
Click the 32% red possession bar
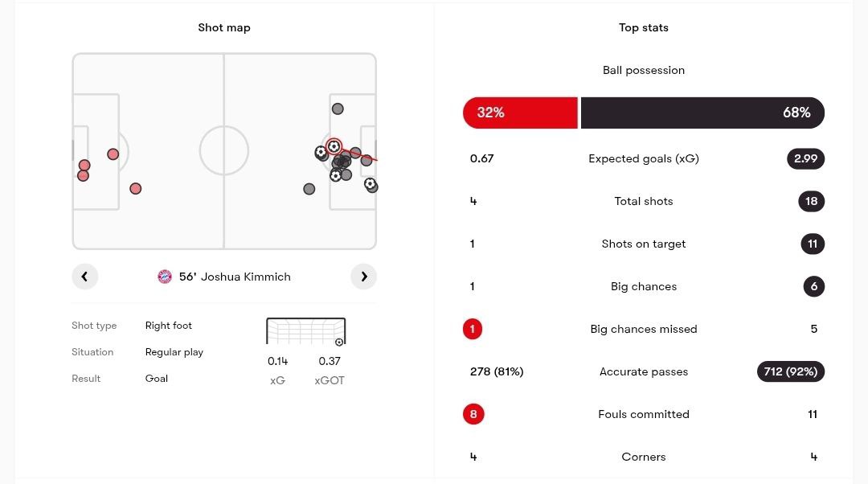520,113
